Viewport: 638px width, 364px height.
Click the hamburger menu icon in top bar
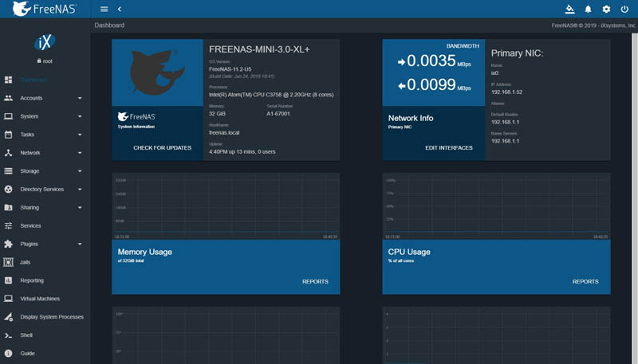point(104,9)
